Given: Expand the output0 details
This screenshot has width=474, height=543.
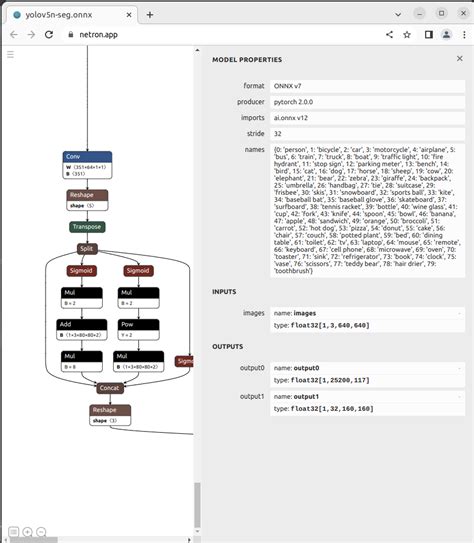Looking at the screenshot, I should 459,368.
